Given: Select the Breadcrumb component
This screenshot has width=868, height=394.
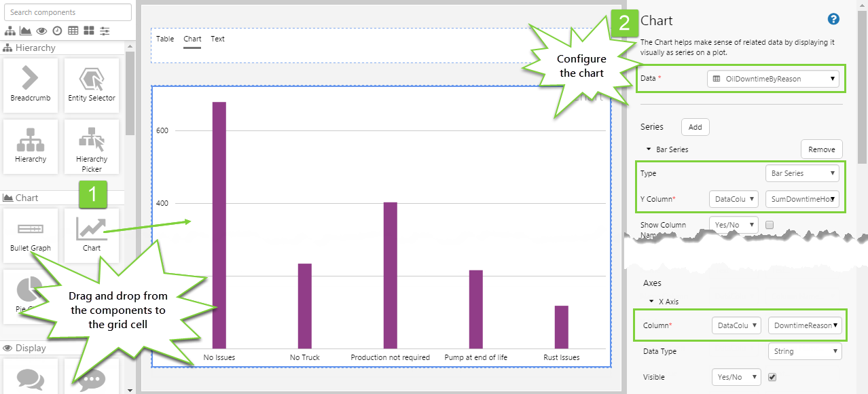Looking at the screenshot, I should coord(31,84).
